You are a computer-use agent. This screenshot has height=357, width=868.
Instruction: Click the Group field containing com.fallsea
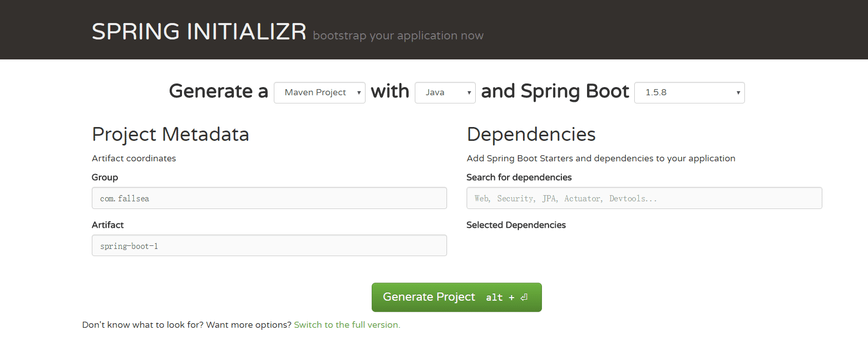pyautogui.click(x=269, y=198)
